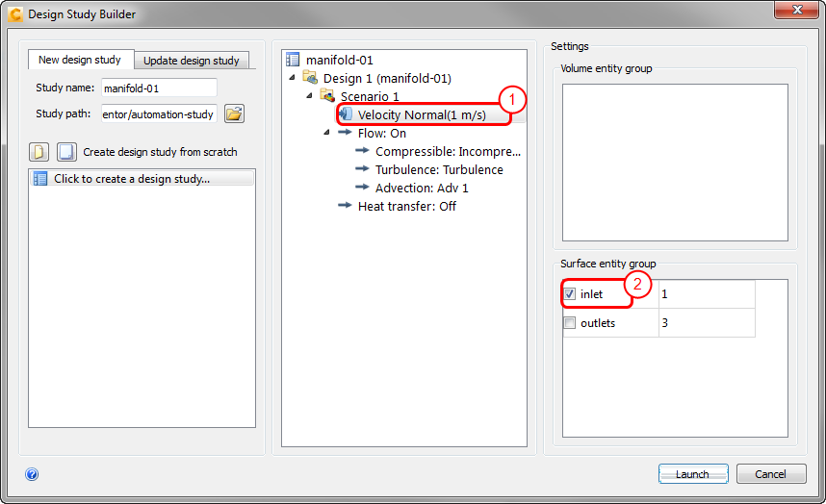Select Compressible: Incompre... tree item
826x504 pixels.
(x=448, y=152)
